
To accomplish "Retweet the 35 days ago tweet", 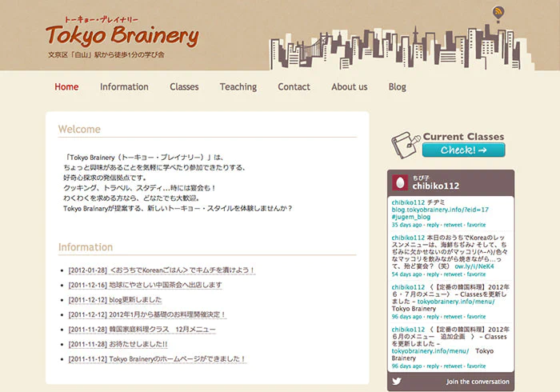I will tap(453, 225).
